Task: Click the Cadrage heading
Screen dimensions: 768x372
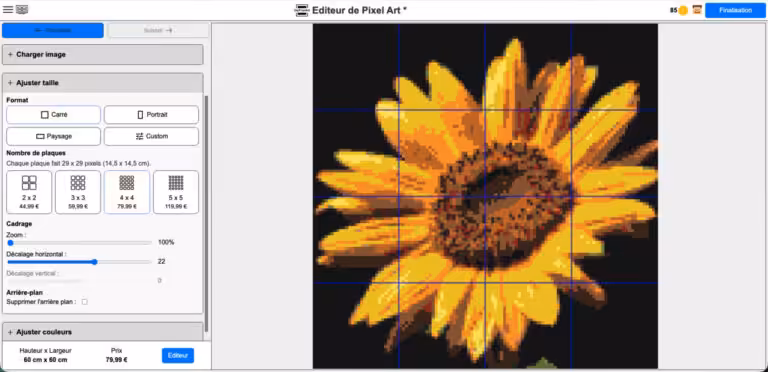Action: (19, 224)
